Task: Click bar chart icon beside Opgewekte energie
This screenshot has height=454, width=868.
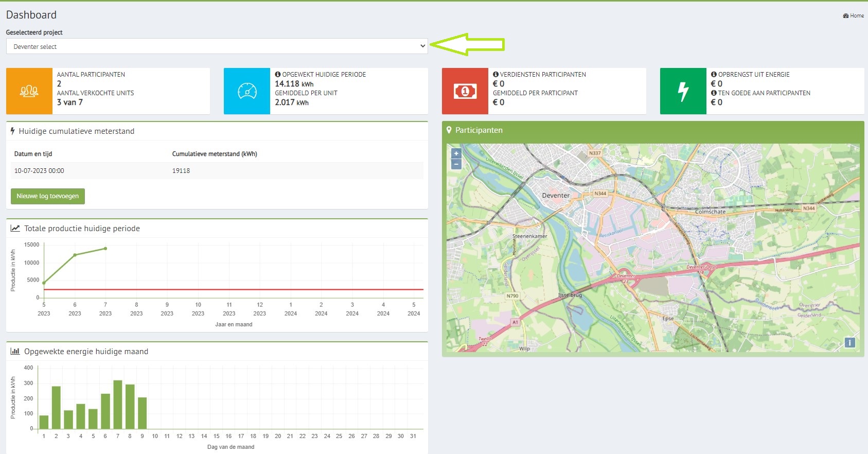Action: pos(15,351)
